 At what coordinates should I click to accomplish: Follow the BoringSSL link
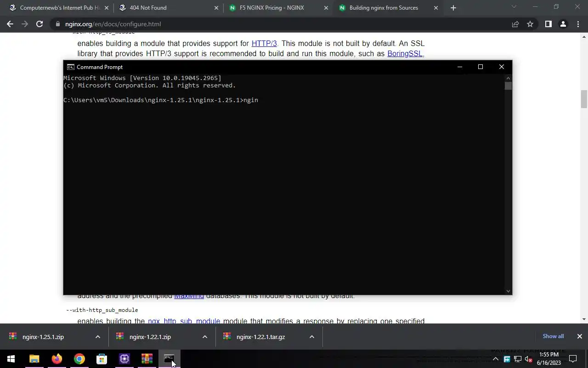405,53
